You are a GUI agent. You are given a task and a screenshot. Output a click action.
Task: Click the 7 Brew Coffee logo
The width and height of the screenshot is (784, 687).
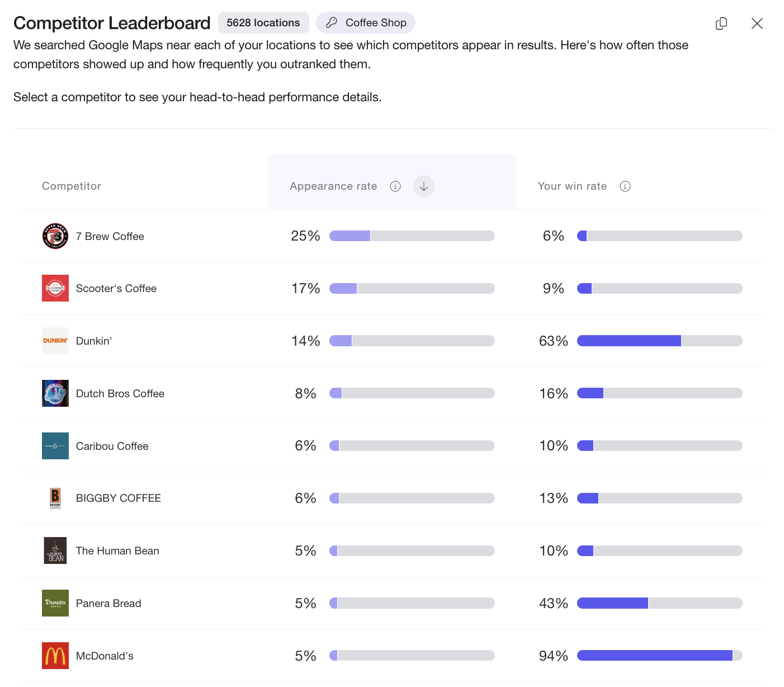pos(55,236)
